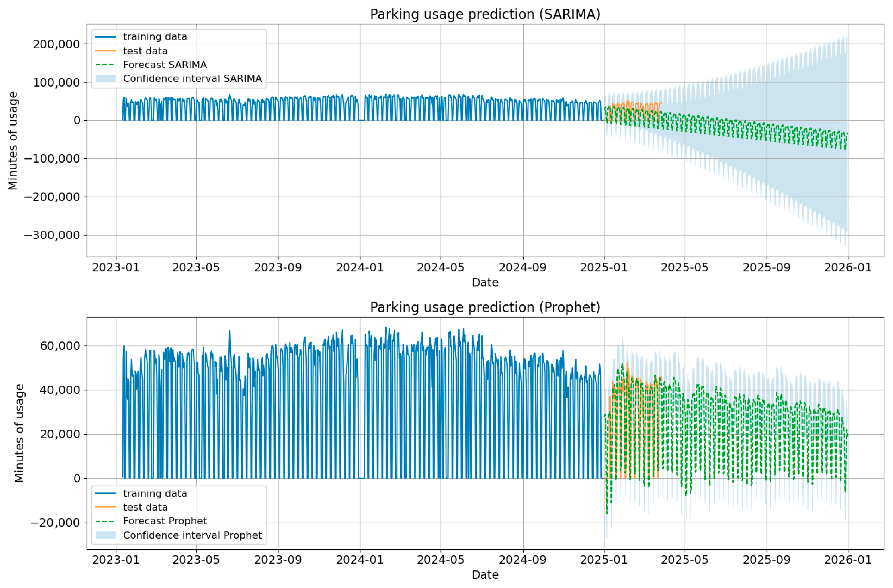Click the Prophet chart title
The height and width of the screenshot is (588, 893).
(x=485, y=307)
